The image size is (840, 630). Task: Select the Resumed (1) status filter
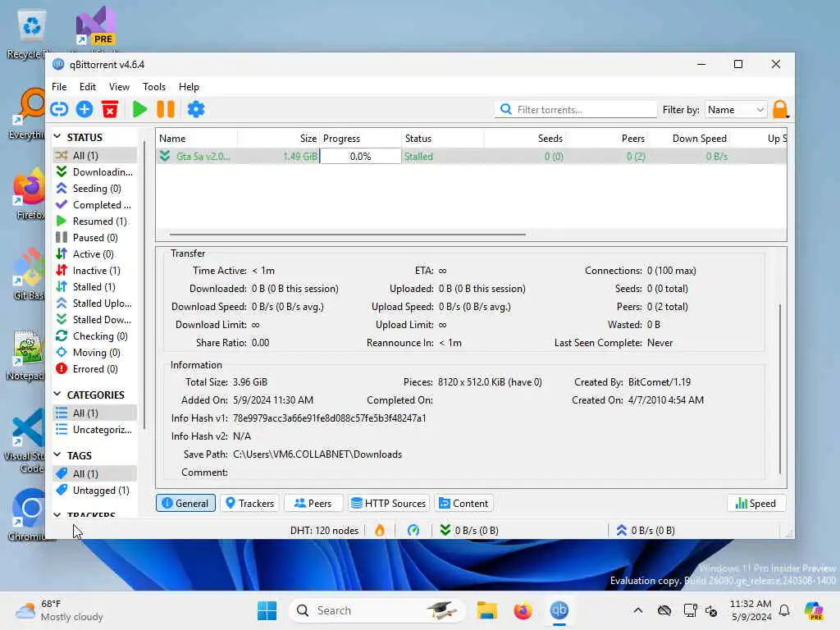[94, 221]
